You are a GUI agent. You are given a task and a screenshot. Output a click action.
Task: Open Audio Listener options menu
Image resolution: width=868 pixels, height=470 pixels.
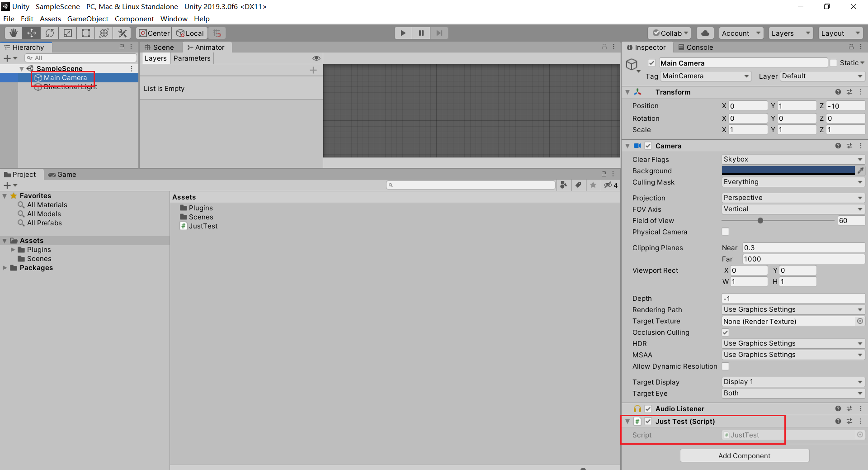[x=861, y=408]
